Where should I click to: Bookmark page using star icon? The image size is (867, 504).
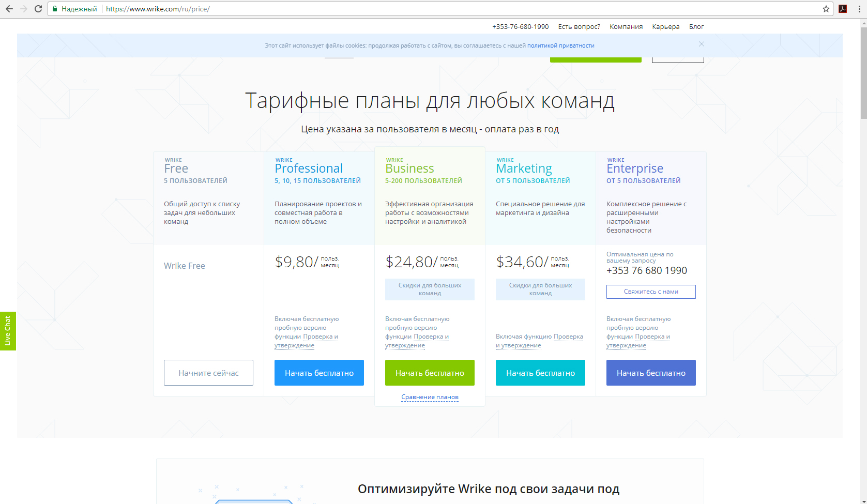[x=826, y=9]
